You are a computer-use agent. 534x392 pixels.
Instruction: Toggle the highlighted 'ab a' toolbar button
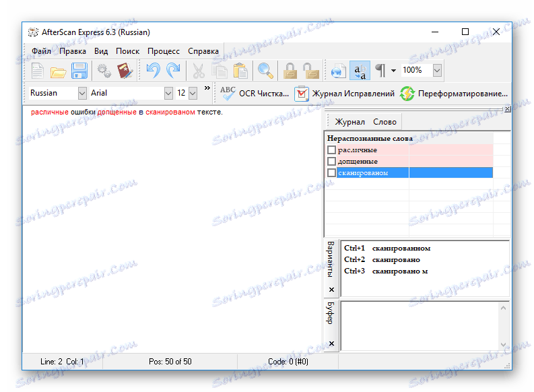(360, 71)
